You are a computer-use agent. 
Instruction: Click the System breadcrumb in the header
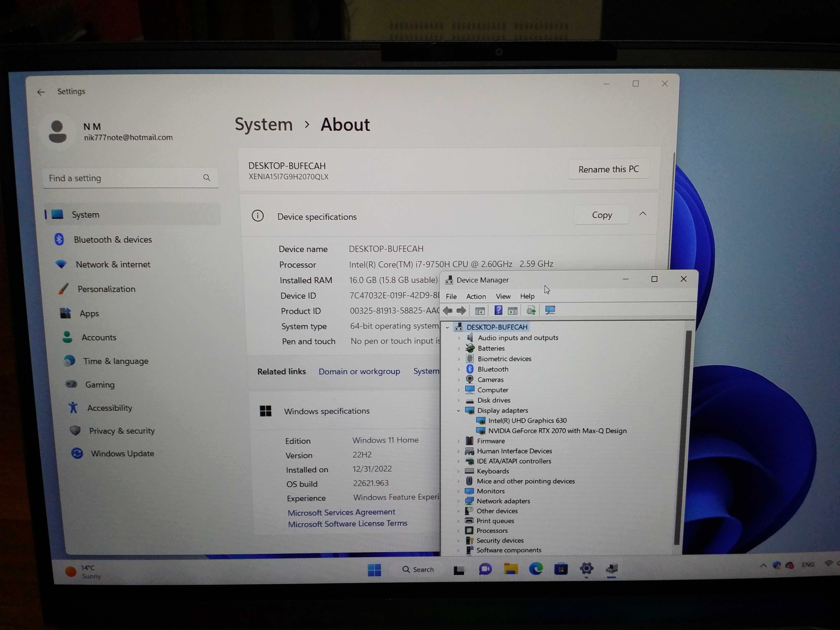point(264,125)
